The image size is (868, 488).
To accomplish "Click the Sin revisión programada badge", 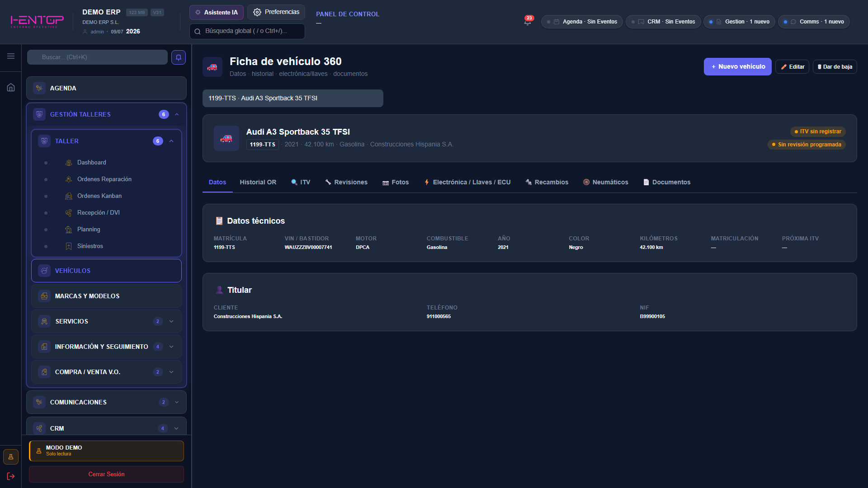I will pyautogui.click(x=807, y=145).
